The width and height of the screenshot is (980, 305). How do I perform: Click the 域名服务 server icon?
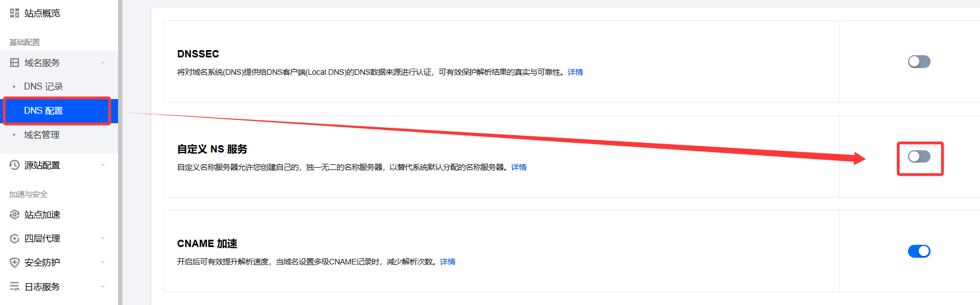click(15, 62)
